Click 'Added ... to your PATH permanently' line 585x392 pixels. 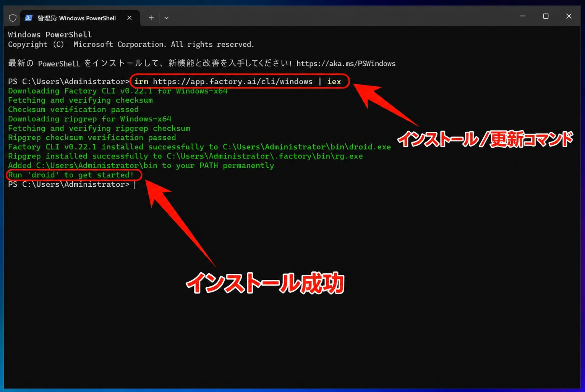pos(141,166)
